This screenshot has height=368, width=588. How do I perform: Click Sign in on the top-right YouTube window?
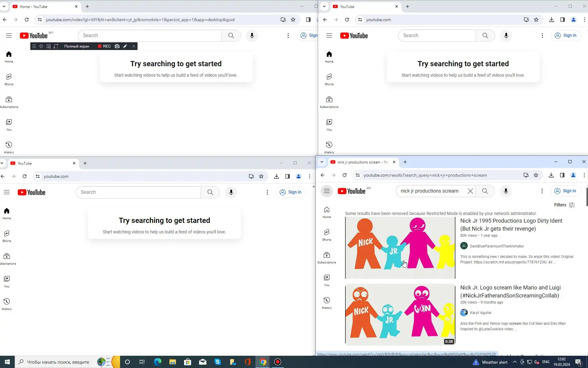[x=566, y=36]
